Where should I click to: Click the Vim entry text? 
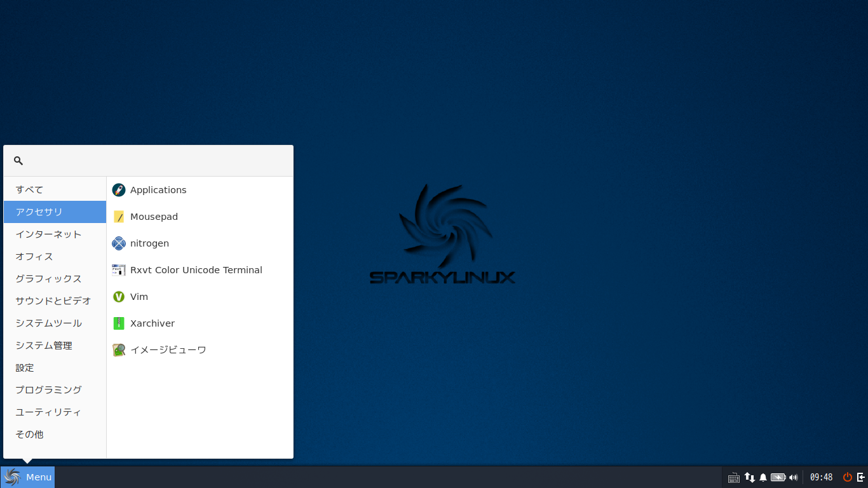139,297
